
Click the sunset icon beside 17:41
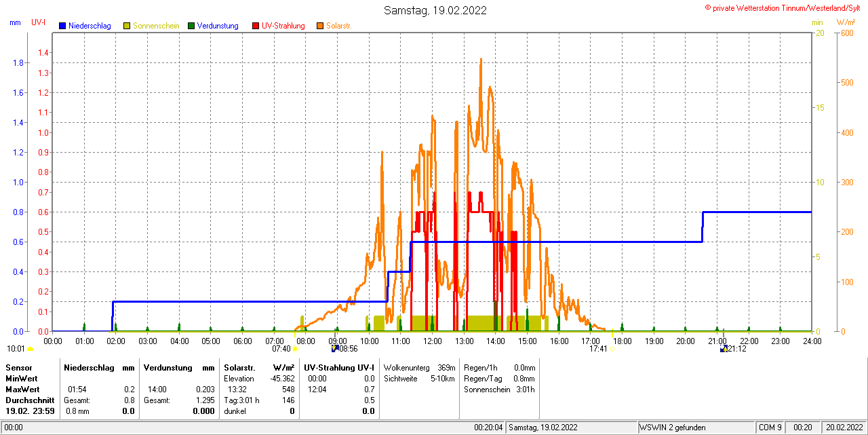coord(612,349)
